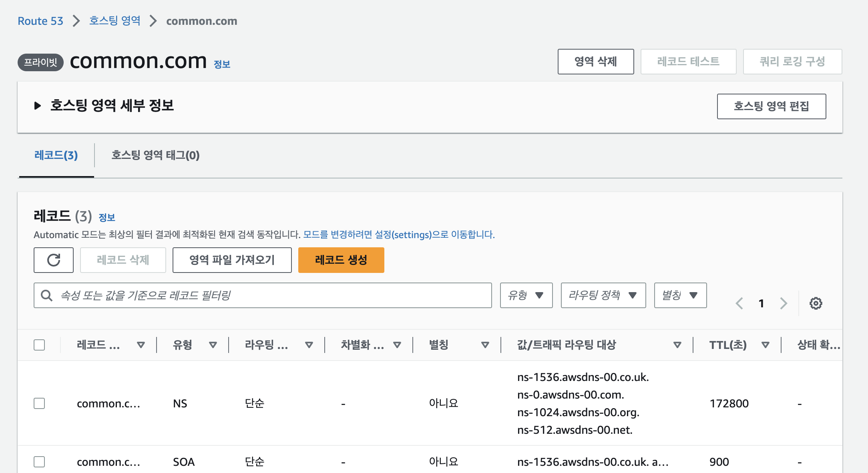Select the 레코드(3) tab
Viewport: 868px width, 473px height.
56,155
